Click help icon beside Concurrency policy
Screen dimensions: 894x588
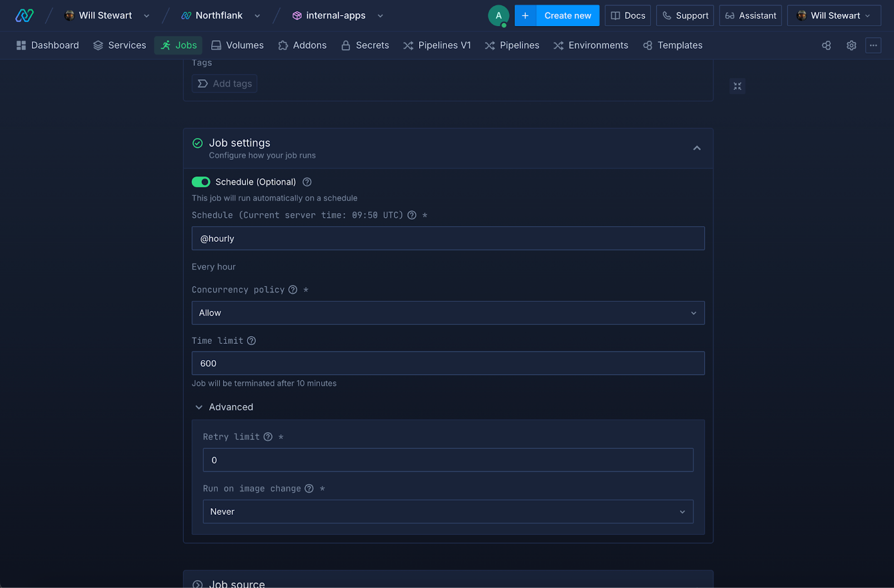(x=293, y=289)
